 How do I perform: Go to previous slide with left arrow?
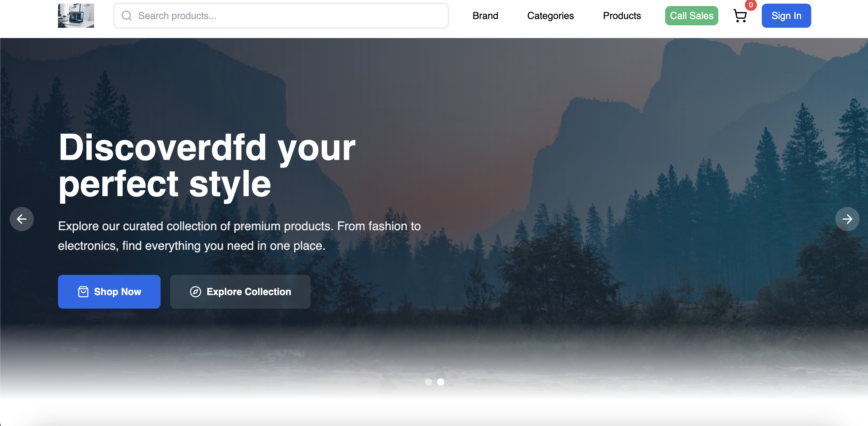click(x=21, y=219)
